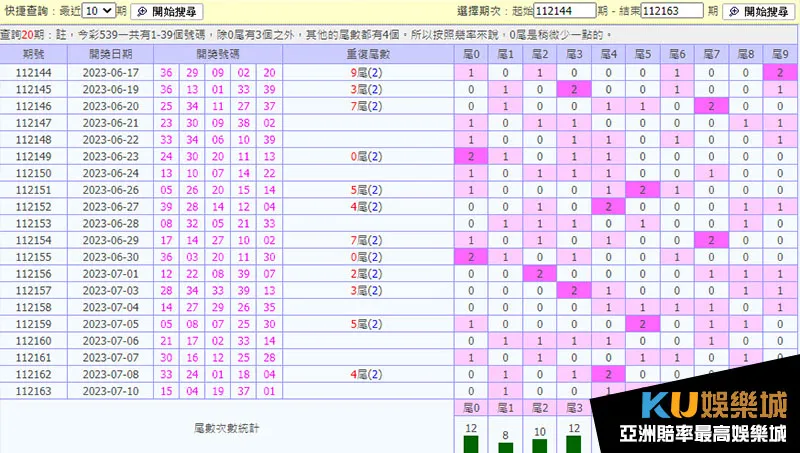
Task: Click 0尾(2) in row 112149
Action: tap(366, 156)
